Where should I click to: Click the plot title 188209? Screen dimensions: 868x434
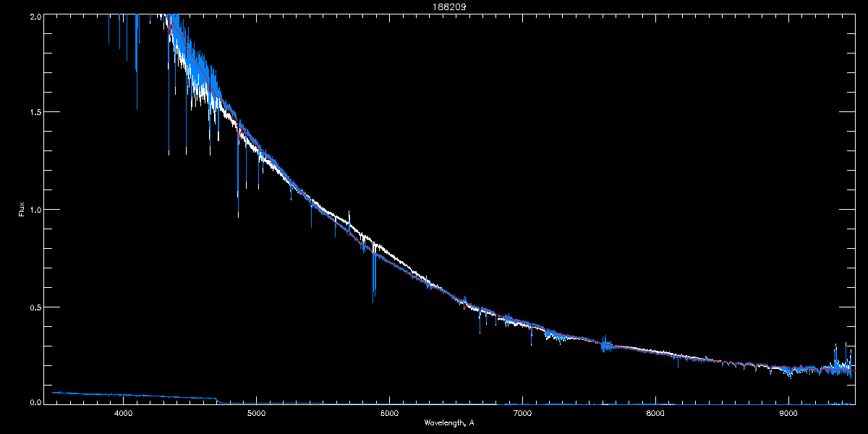tap(449, 7)
